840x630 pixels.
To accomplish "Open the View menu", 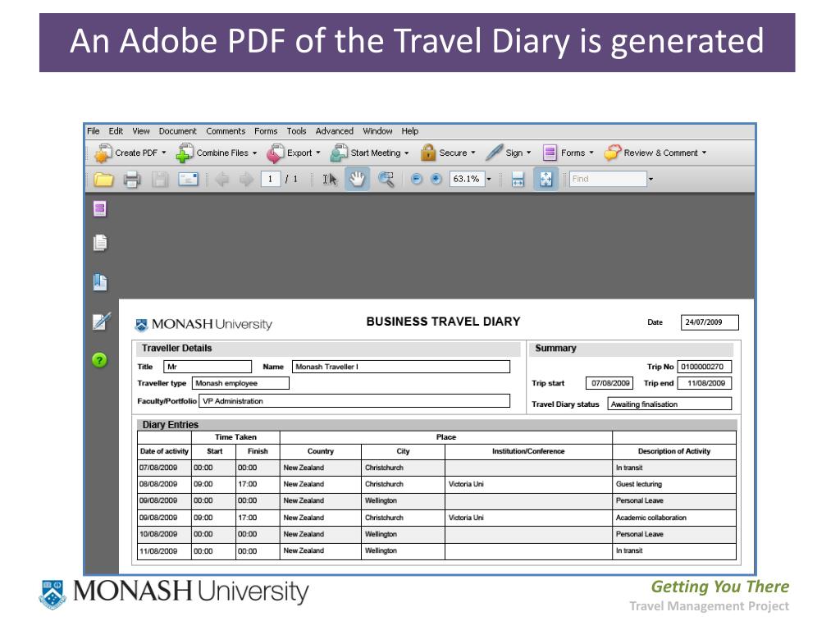I will tap(141, 131).
